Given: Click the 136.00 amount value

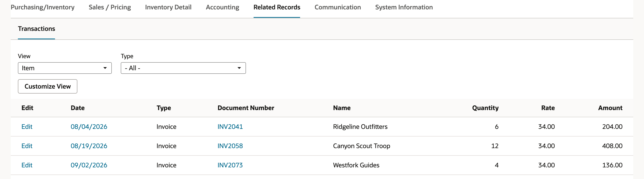Looking at the screenshot, I should click(x=612, y=165).
